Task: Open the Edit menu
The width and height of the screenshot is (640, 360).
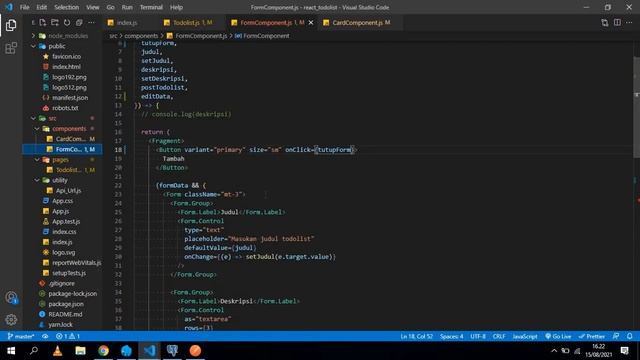Action: [x=42, y=7]
